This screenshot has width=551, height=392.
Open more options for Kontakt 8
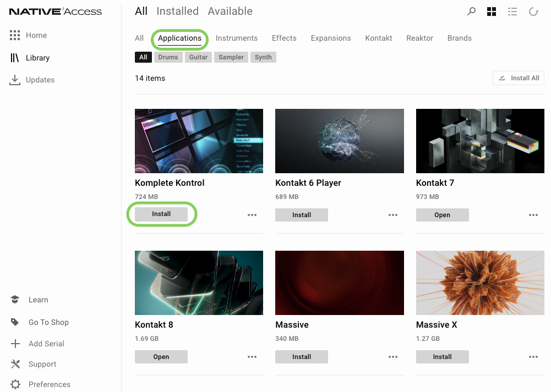252,357
